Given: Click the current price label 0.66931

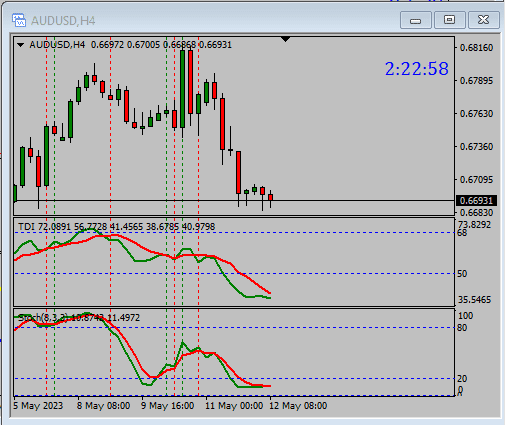Looking at the screenshot, I should click(476, 200).
